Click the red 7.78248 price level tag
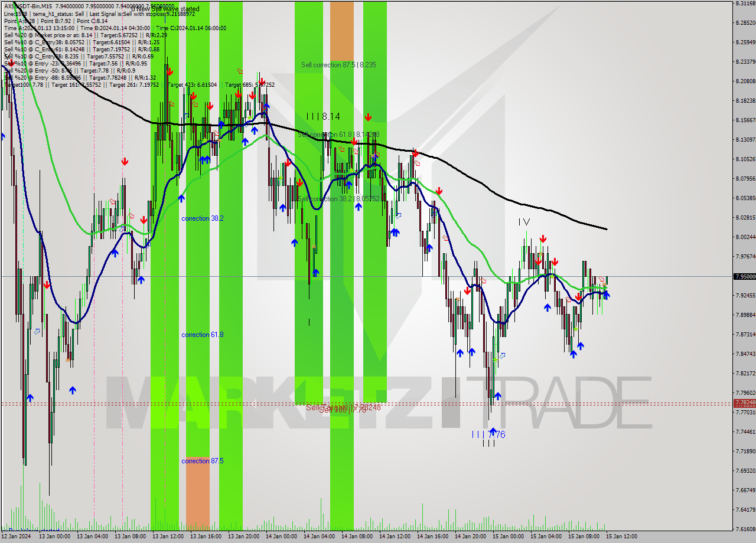The height and width of the screenshot is (543, 756). tap(744, 403)
